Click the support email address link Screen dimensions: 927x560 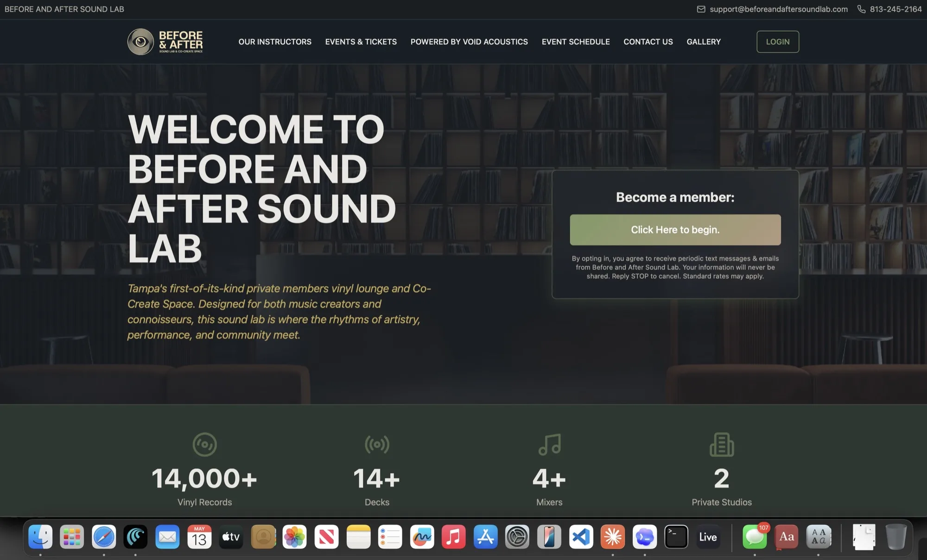[779, 9]
